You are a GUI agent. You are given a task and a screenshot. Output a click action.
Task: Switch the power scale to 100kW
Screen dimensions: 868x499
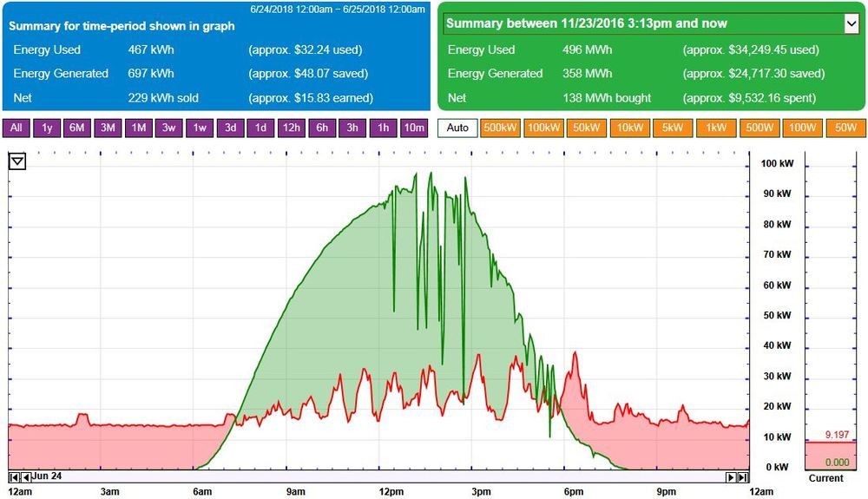click(x=543, y=128)
